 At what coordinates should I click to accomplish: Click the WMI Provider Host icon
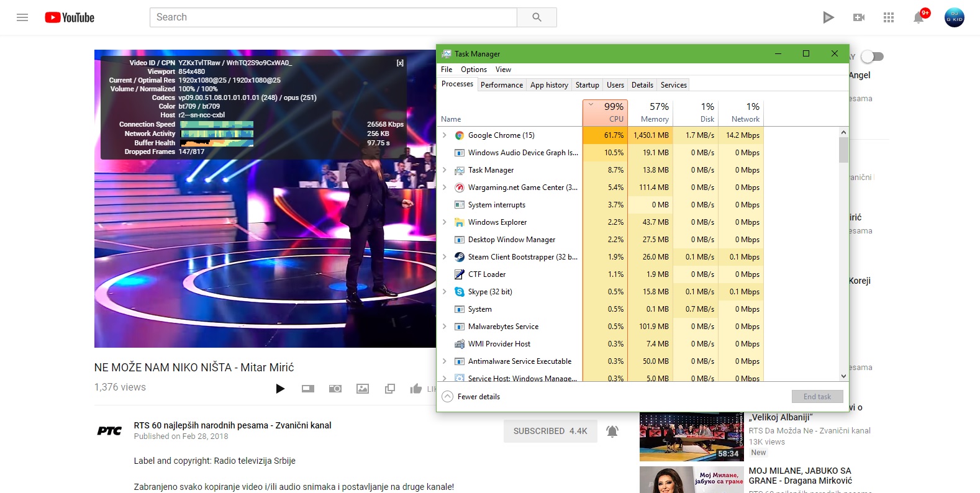point(460,344)
